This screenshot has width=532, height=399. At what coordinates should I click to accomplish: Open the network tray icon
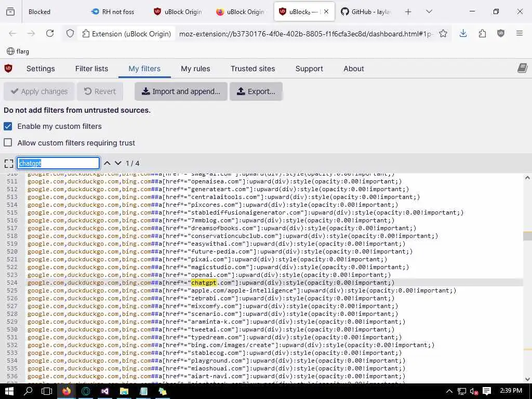(x=461, y=392)
